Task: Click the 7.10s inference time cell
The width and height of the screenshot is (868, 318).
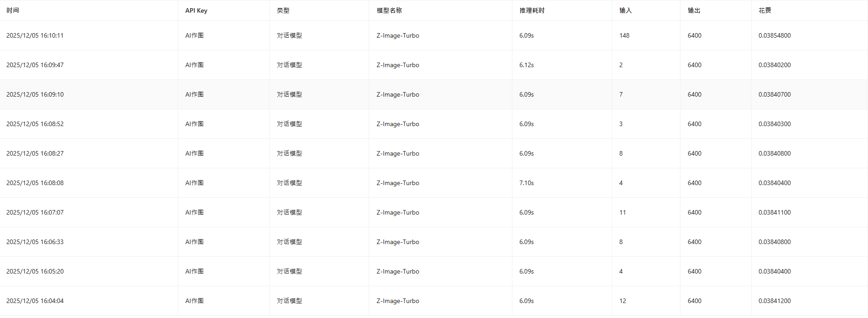Action: 526,183
